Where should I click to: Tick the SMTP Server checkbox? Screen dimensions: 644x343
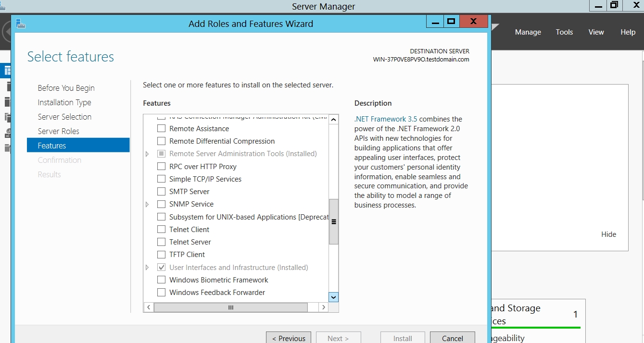161,192
